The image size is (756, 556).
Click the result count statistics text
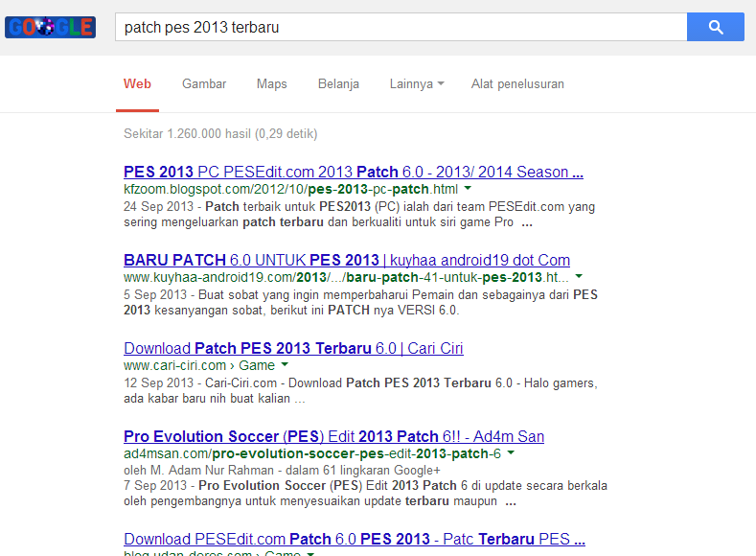(x=220, y=133)
